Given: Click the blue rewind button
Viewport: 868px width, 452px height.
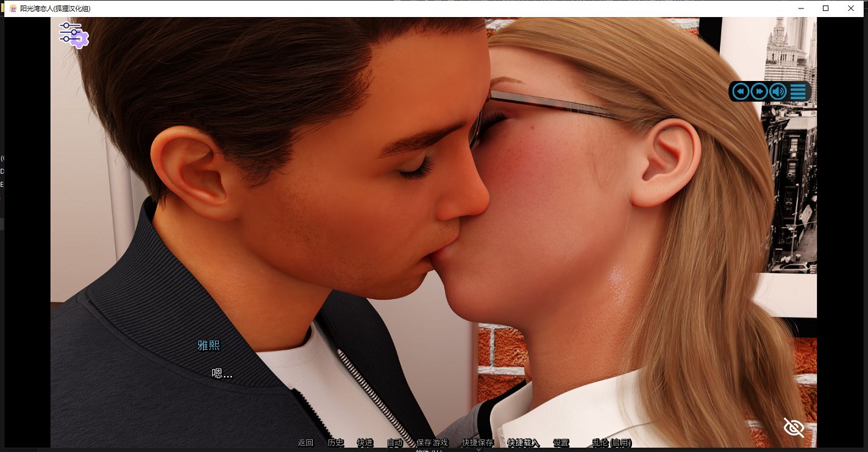Looking at the screenshot, I should 741,91.
